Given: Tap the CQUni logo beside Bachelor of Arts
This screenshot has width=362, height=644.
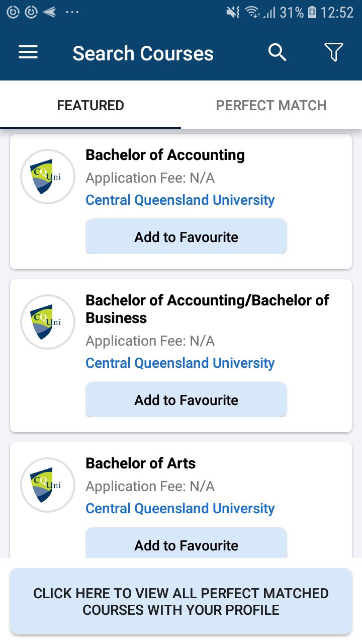Looking at the screenshot, I should click(48, 485).
